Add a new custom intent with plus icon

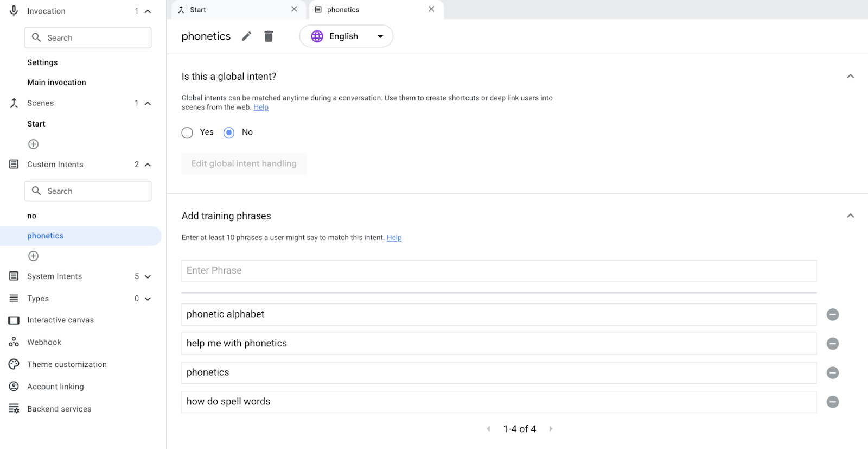pos(34,256)
